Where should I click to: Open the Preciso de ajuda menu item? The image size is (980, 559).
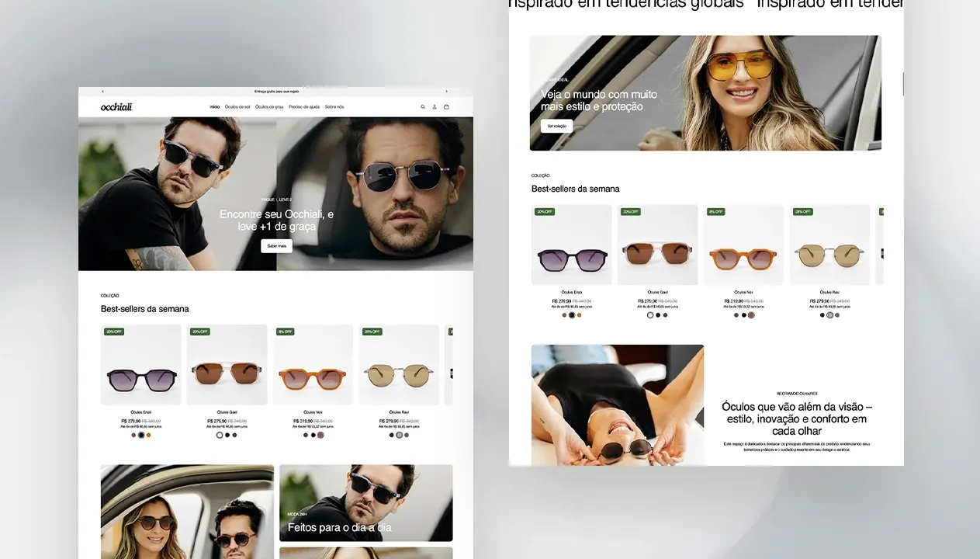[x=304, y=106]
